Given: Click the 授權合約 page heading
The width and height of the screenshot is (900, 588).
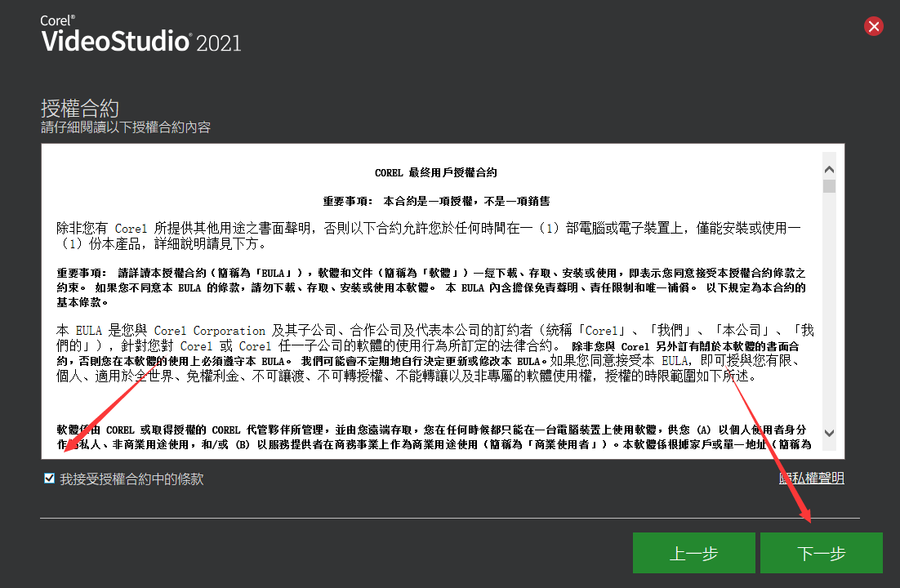Looking at the screenshot, I should tap(80, 108).
